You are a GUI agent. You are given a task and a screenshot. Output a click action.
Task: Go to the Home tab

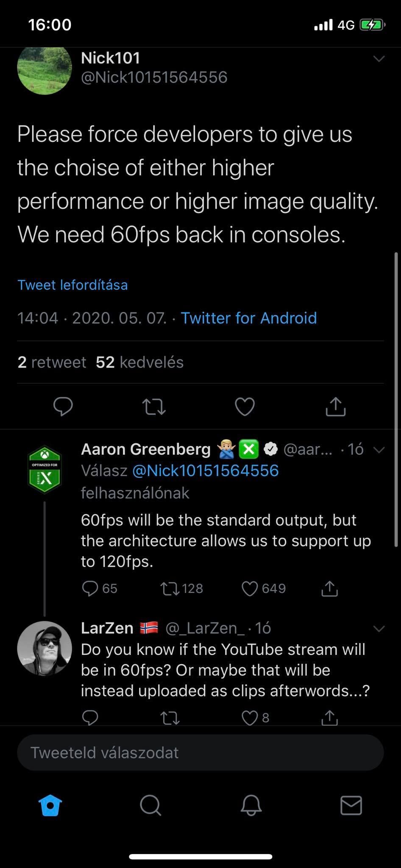point(50,805)
